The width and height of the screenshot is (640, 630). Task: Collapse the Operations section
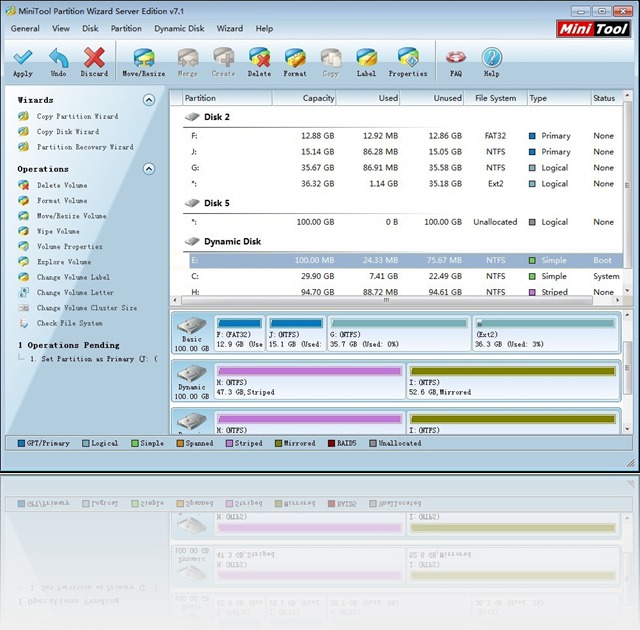click(x=149, y=169)
